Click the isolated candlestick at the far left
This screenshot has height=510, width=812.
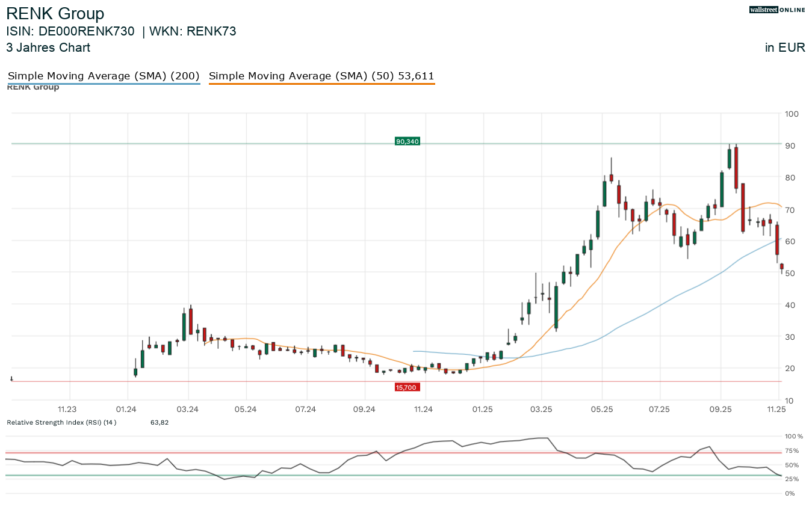point(11,379)
